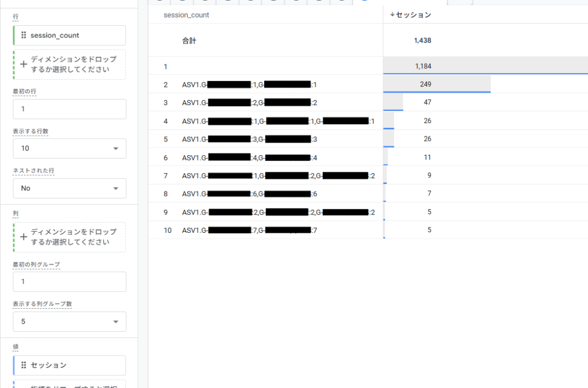Open the ネストされた行 dropdown
The height and width of the screenshot is (388, 588).
coord(69,188)
